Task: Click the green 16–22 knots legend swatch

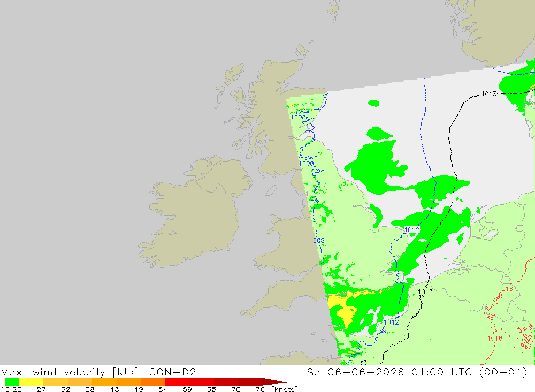Action: [12, 381]
